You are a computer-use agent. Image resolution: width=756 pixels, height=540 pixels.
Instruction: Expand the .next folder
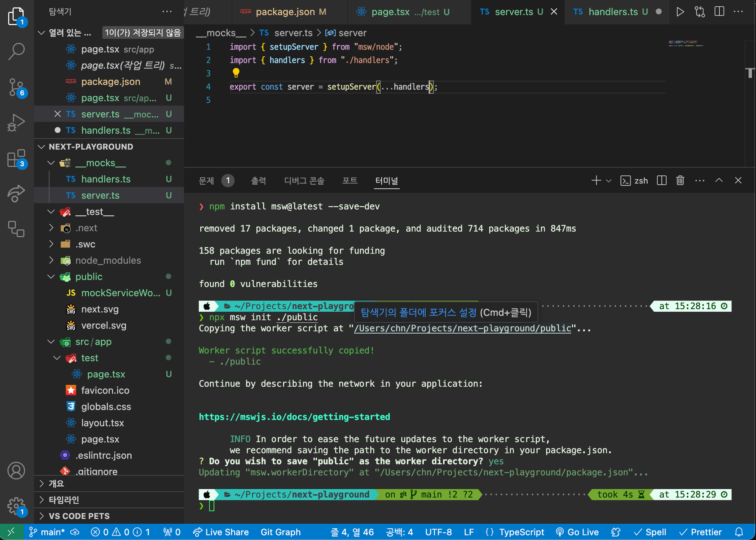click(51, 228)
